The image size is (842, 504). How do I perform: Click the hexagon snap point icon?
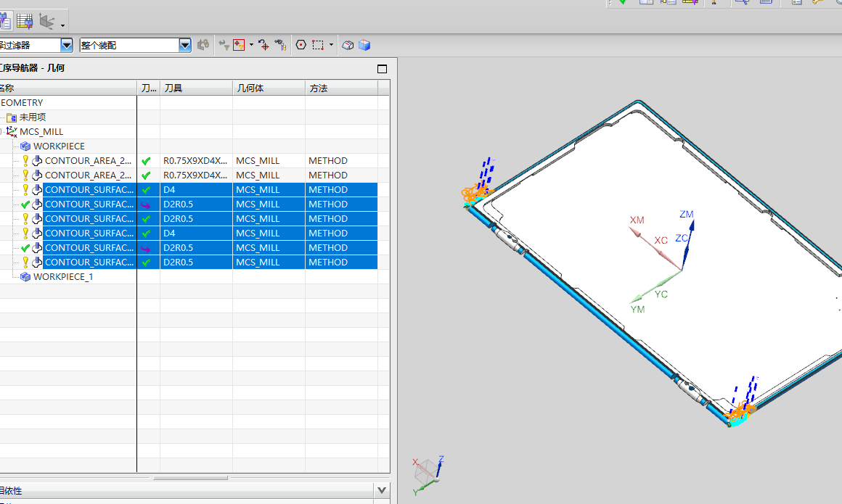point(301,45)
